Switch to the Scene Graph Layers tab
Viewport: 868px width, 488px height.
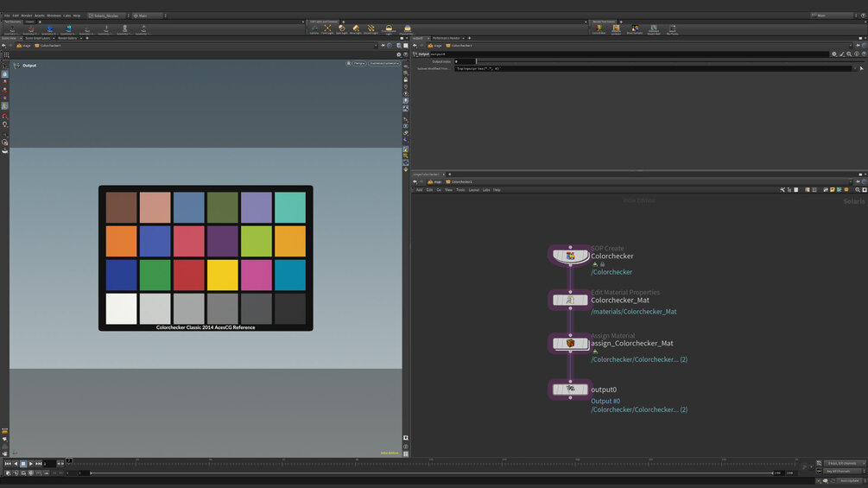coord(37,38)
